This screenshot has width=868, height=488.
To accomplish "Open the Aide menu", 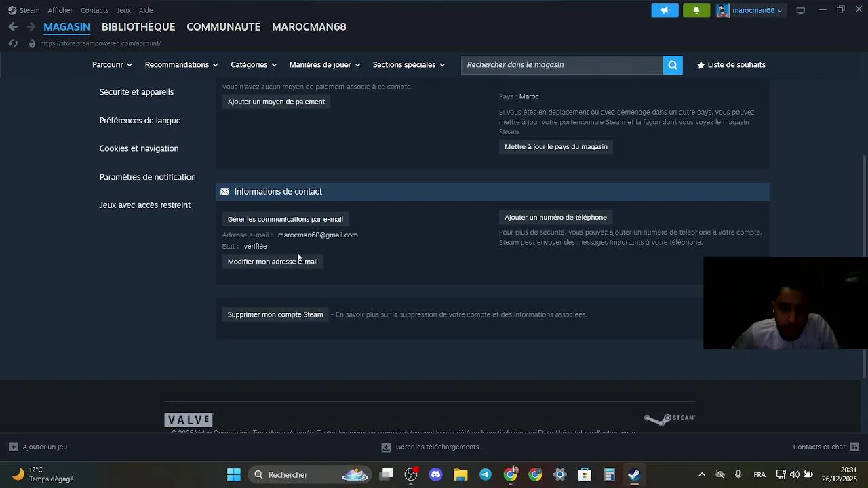I will (x=146, y=10).
